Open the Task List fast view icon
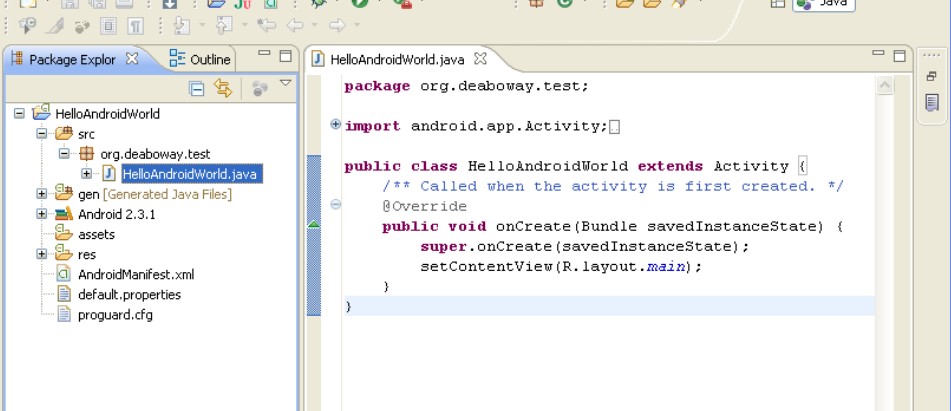Viewport: 951px width, 411px height. 932,103
